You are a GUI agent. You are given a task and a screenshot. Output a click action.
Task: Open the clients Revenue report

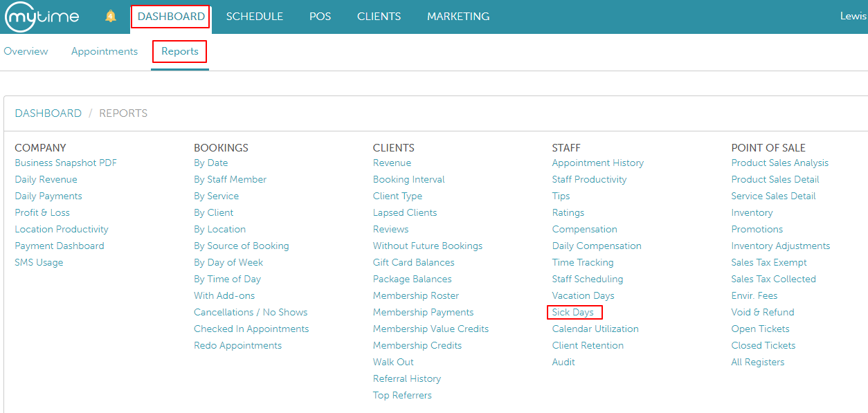coord(392,163)
